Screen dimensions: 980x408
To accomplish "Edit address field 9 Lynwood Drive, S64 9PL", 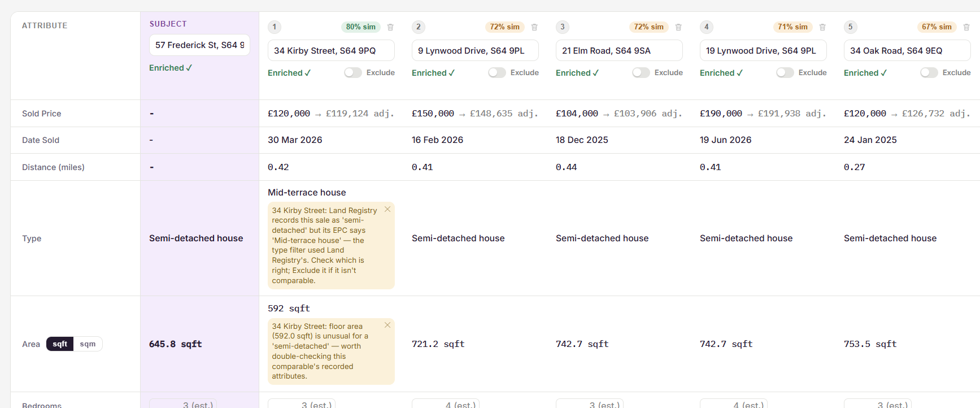I will [x=475, y=51].
